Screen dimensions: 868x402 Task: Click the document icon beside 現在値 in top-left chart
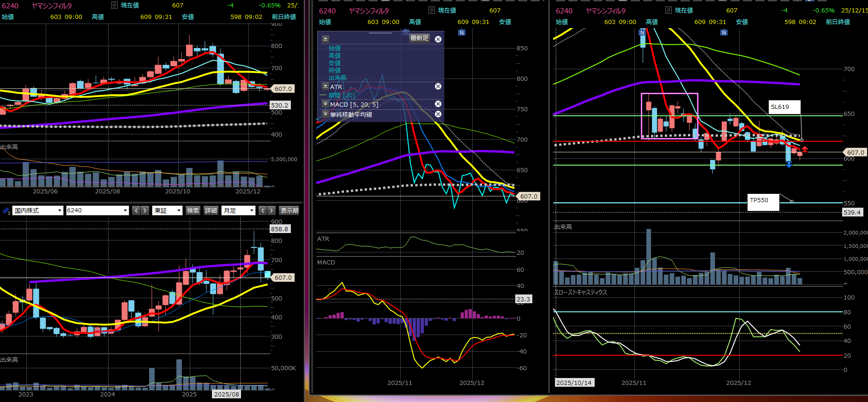pyautogui.click(x=114, y=5)
